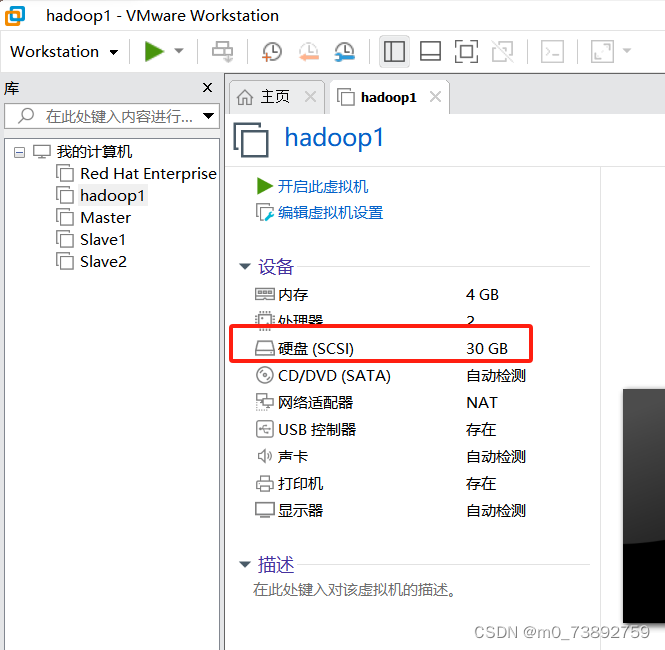Switch to the 主页 tab

[x=275, y=97]
